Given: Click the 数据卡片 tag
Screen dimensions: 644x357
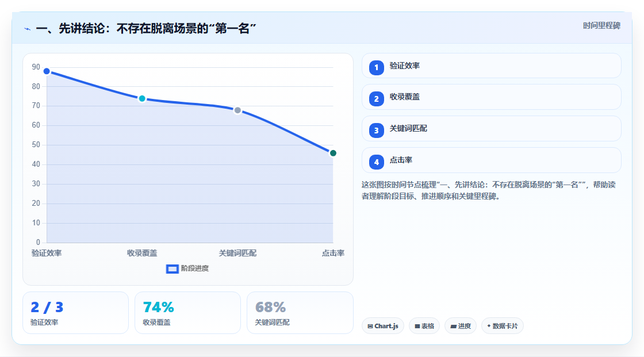Looking at the screenshot, I should [503, 326].
